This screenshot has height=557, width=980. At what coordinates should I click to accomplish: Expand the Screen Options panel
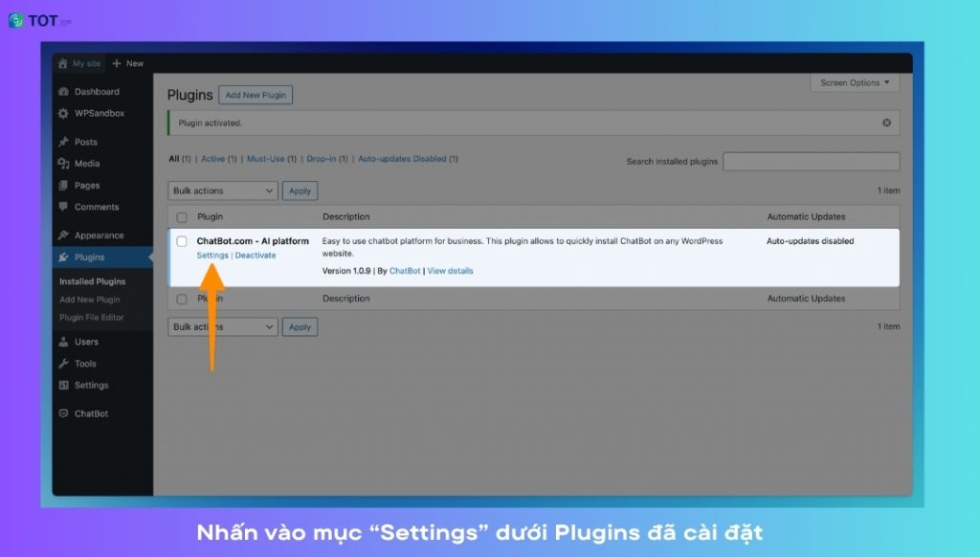pos(855,82)
